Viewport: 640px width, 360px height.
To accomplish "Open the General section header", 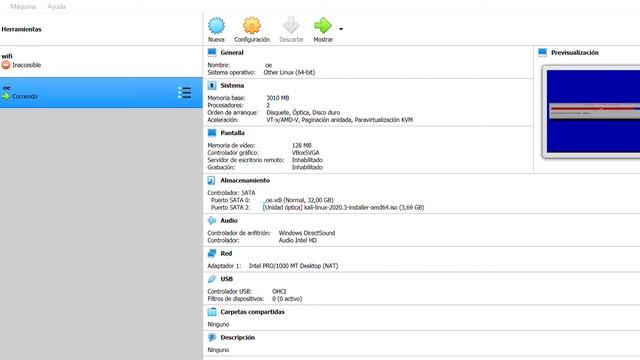I will 232,53.
